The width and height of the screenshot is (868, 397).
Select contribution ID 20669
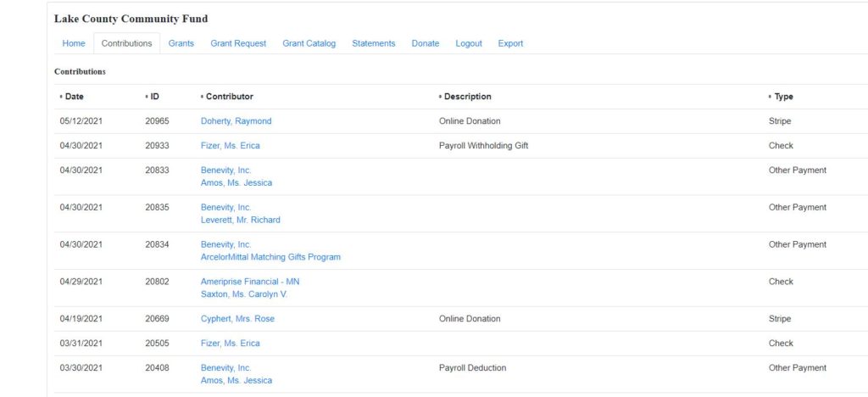click(x=157, y=318)
